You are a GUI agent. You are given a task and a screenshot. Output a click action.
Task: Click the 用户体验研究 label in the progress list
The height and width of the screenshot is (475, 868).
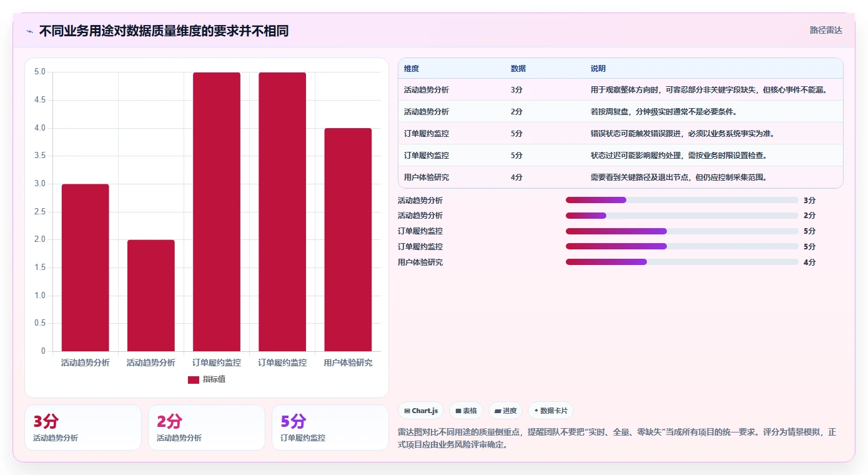[420, 262]
